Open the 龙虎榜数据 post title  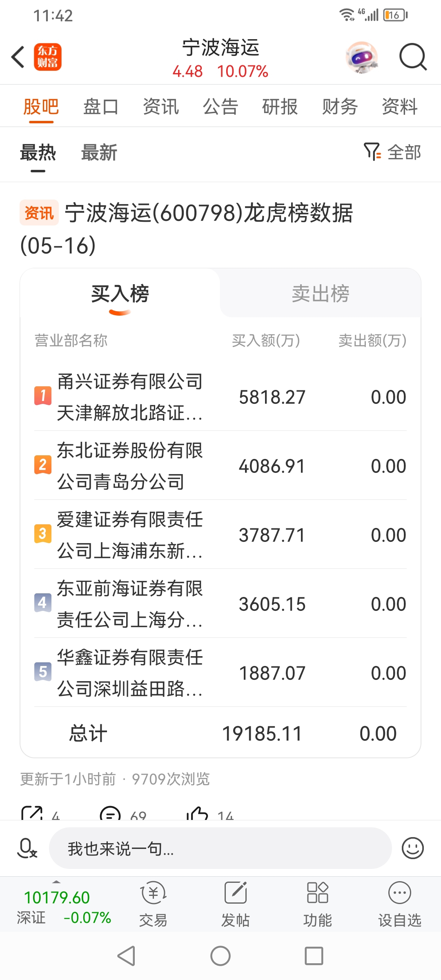pos(187,229)
